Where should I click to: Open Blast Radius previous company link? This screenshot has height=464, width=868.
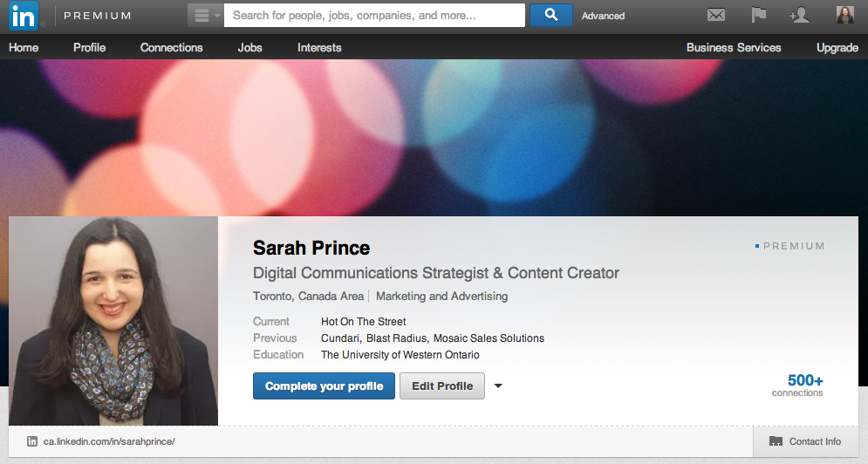[x=396, y=338]
